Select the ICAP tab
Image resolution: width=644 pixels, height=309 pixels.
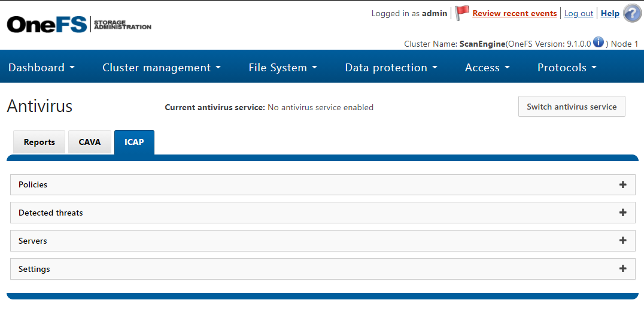[134, 143]
